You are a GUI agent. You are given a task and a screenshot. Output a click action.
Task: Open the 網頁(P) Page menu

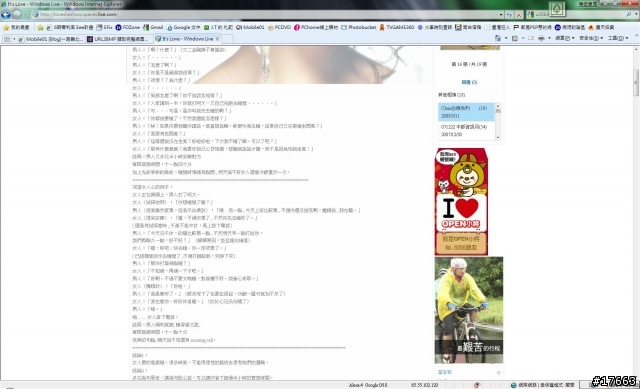point(564,38)
